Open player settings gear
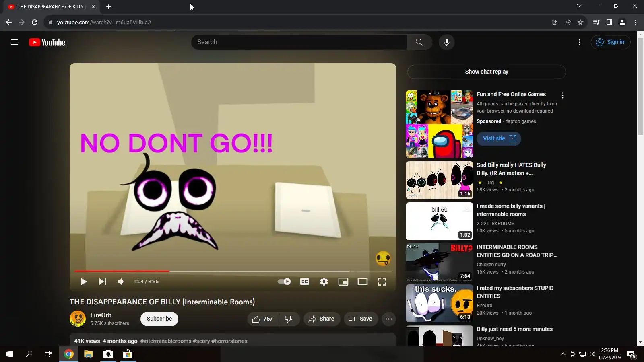 324,282
